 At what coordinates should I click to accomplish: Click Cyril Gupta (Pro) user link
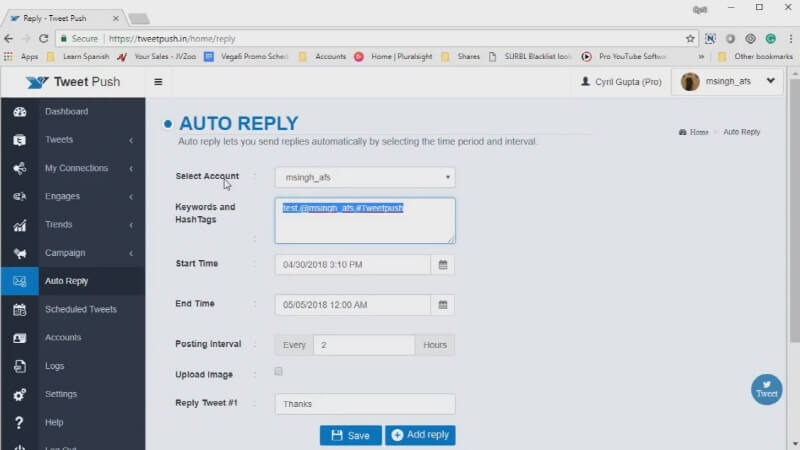(x=621, y=82)
